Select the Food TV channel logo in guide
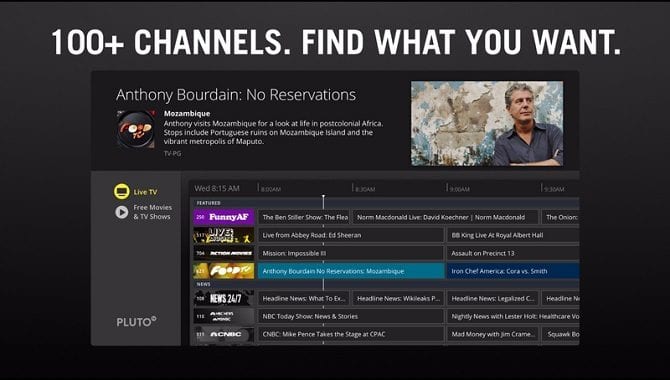The image size is (670, 380). [x=224, y=271]
